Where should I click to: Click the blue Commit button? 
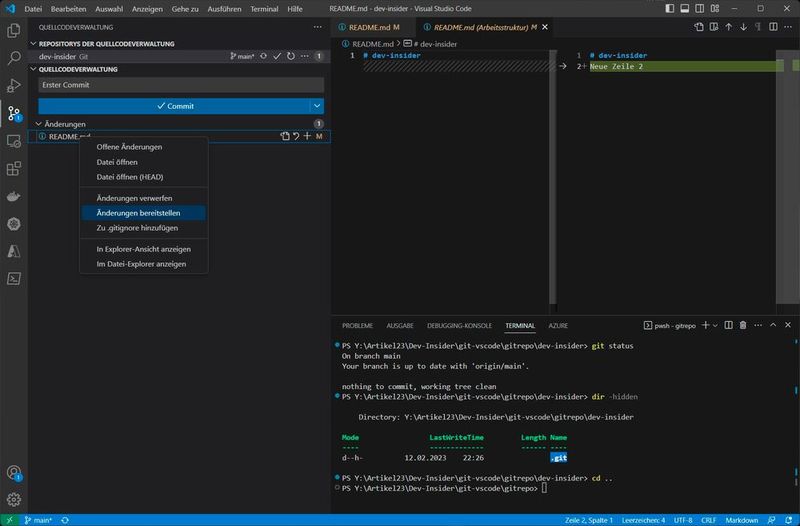pos(174,106)
